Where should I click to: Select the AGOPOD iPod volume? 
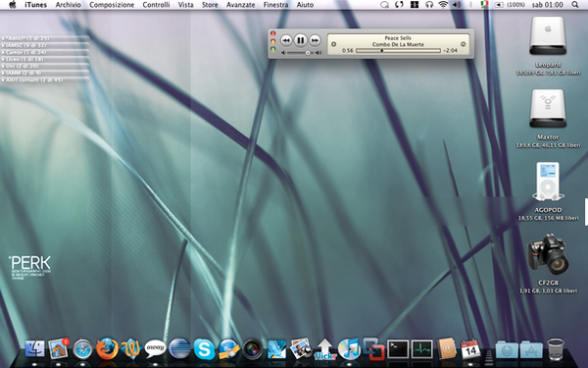548,182
